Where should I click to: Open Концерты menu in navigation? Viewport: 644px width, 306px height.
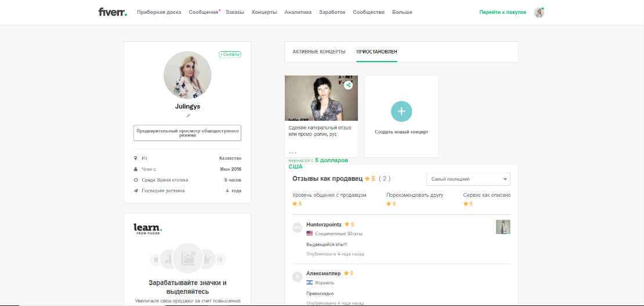pos(264,12)
